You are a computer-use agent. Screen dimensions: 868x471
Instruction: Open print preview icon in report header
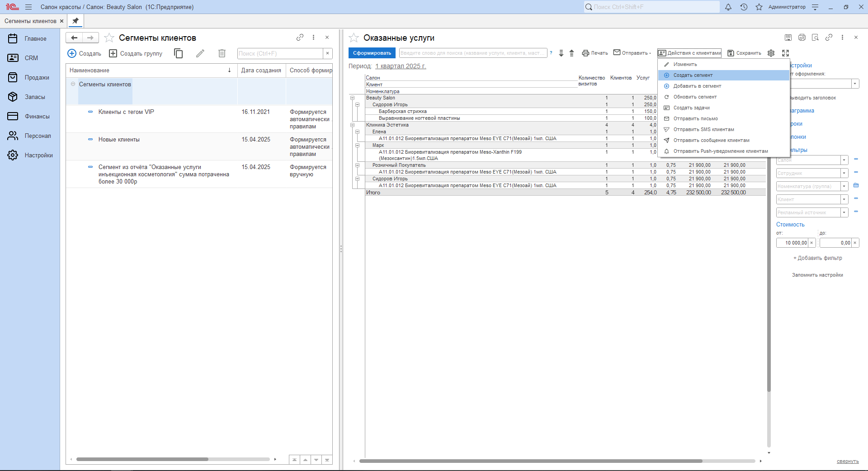tap(815, 38)
